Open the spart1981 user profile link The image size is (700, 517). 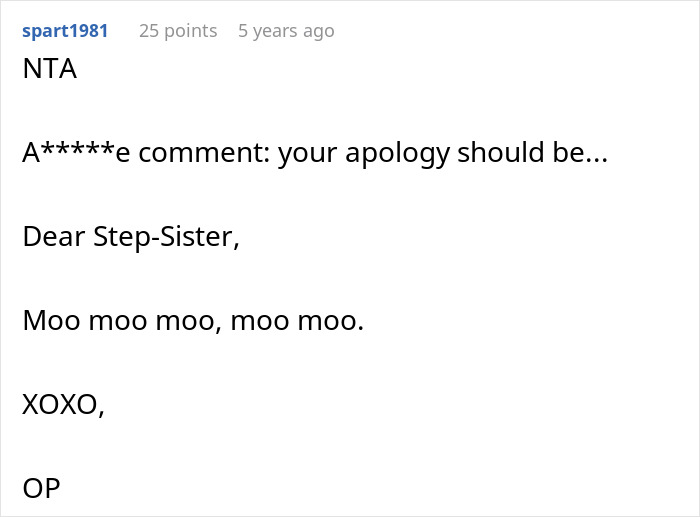tap(65, 31)
